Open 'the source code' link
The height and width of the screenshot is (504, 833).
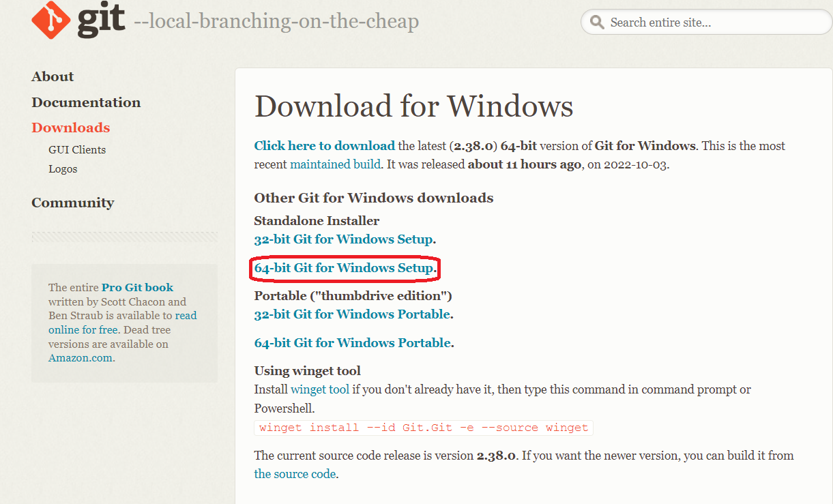pyautogui.click(x=295, y=474)
